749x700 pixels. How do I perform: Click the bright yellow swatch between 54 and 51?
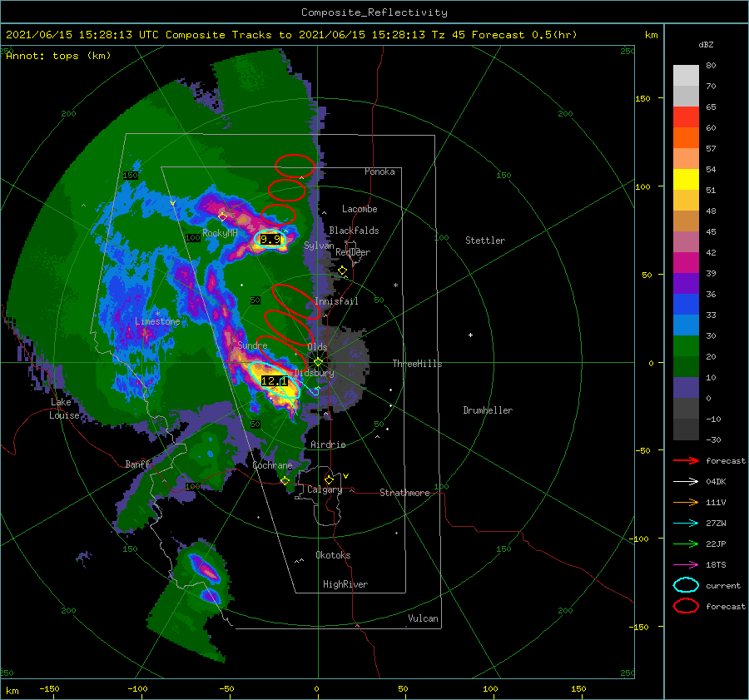(x=686, y=180)
